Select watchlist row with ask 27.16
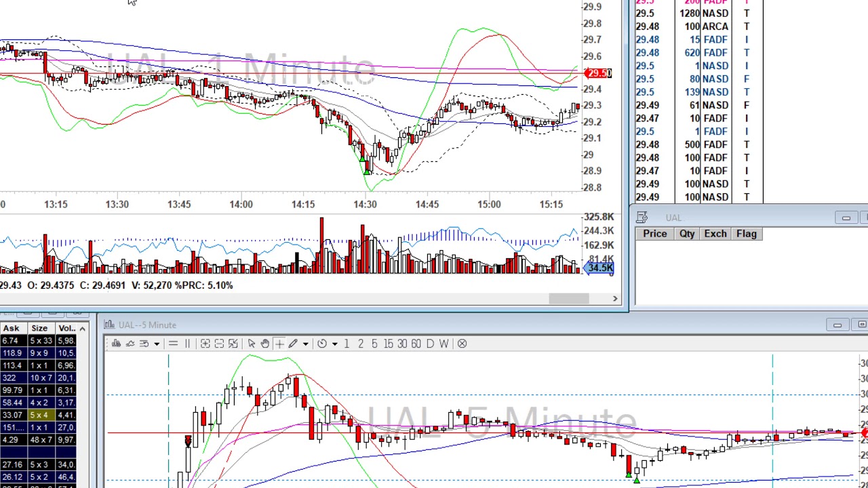Screen dimensions: 868x488 tap(37, 465)
